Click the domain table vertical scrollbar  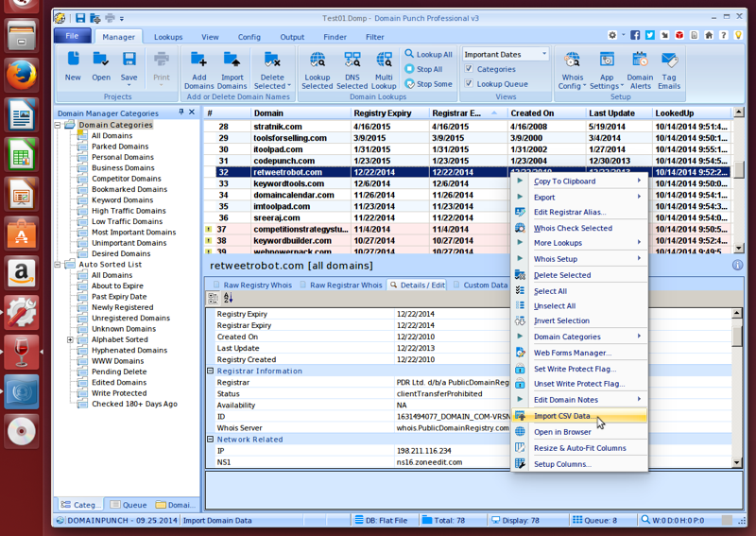click(x=738, y=181)
